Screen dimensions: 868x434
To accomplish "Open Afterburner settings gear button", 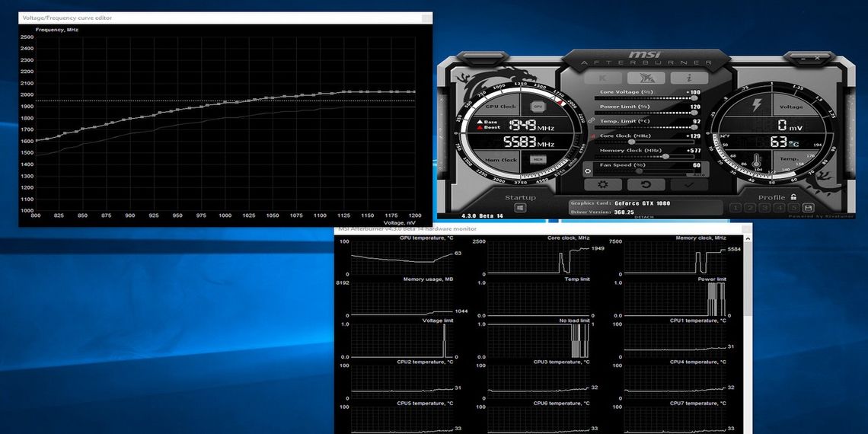I will [x=603, y=184].
